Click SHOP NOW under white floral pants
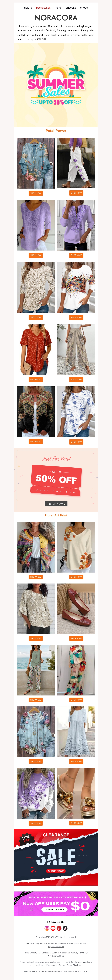Image resolution: width=112 pixels, height=980 pixels. coord(76,193)
